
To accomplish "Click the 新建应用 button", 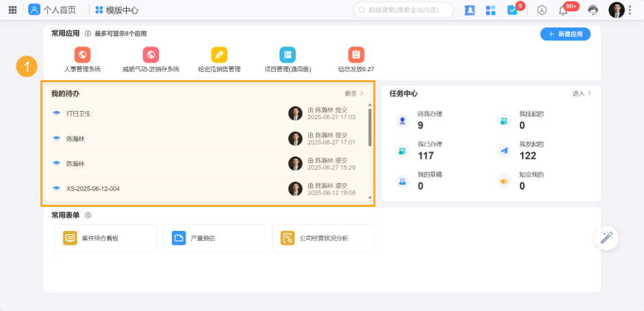I will coord(565,34).
